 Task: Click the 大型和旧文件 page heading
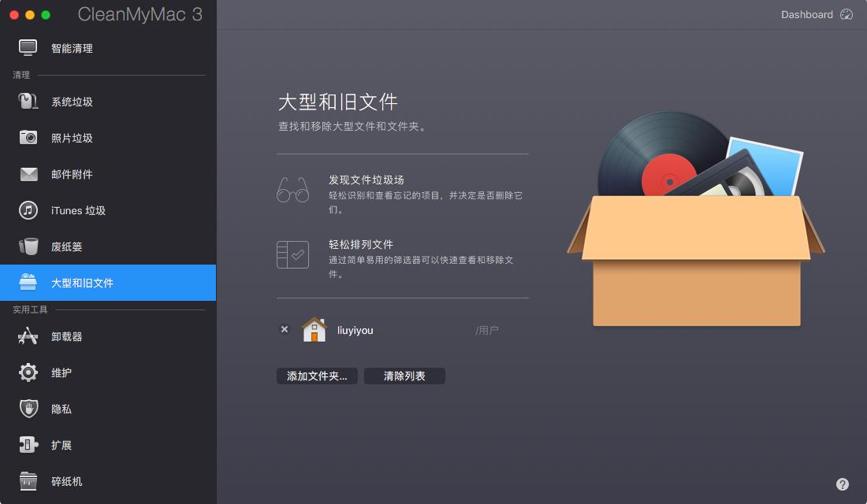point(338,102)
